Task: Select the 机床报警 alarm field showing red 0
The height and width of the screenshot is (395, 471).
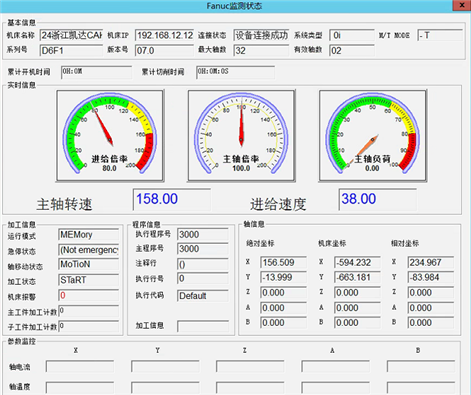Action: pos(89,295)
